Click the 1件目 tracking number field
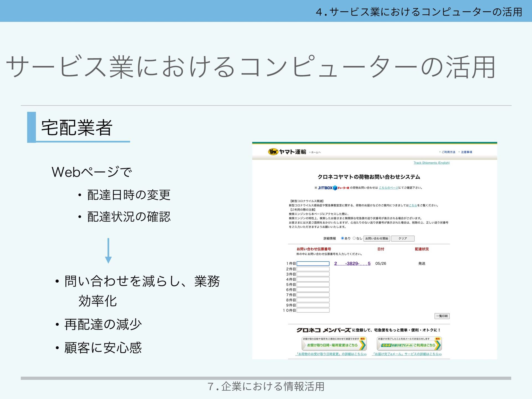Image resolution: width=532 pixels, height=399 pixels. tap(313, 264)
